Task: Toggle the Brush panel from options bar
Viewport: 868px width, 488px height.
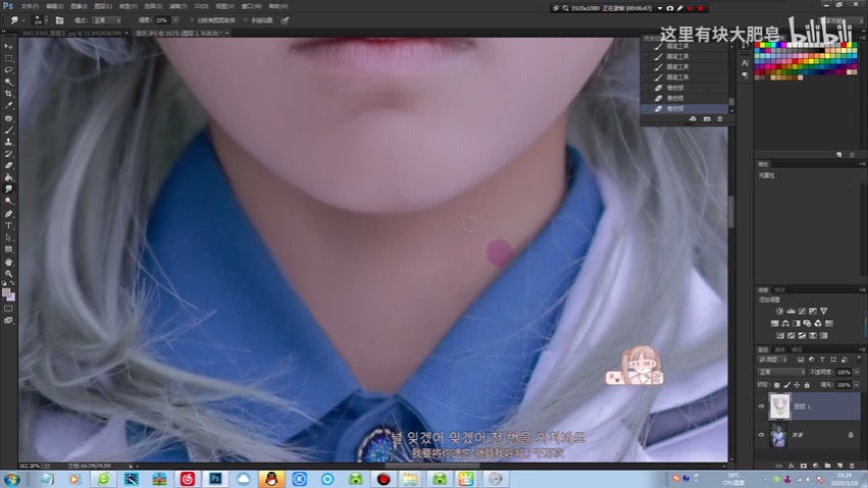Action: (x=59, y=21)
